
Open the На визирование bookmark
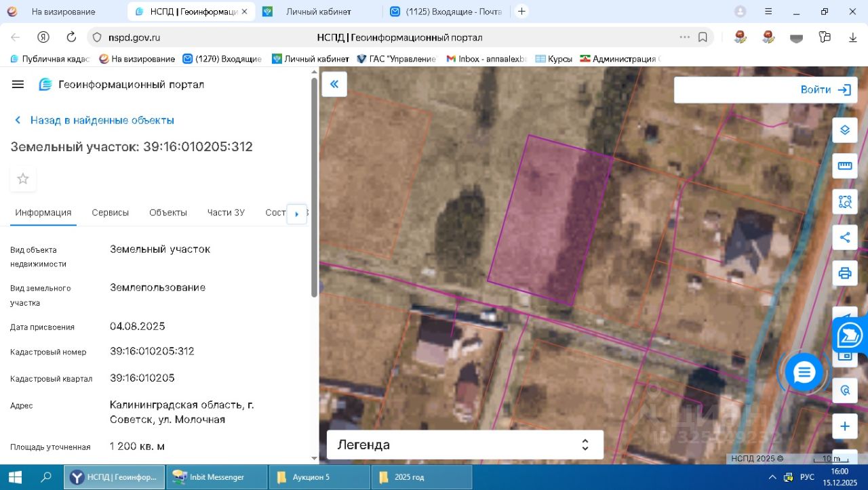pos(137,59)
